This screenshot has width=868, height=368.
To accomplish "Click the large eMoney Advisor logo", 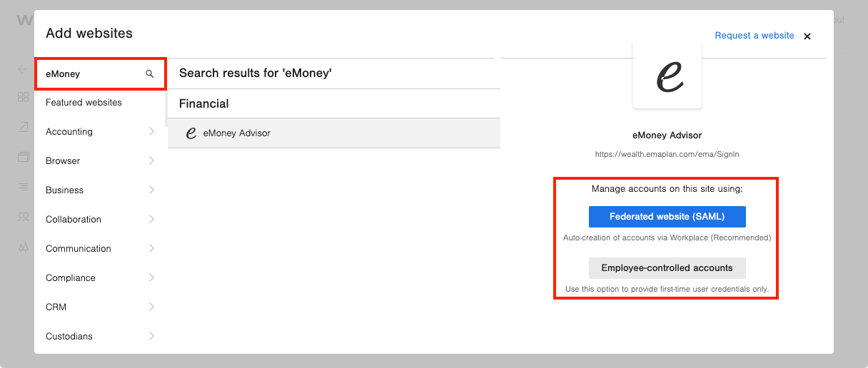I will click(x=667, y=74).
